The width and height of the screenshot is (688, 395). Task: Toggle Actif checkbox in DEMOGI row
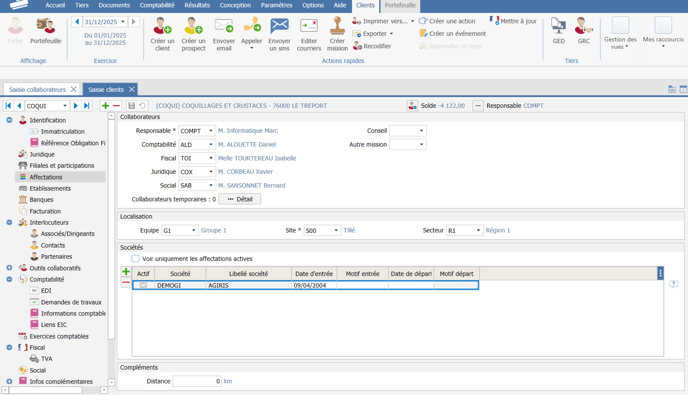tap(143, 285)
